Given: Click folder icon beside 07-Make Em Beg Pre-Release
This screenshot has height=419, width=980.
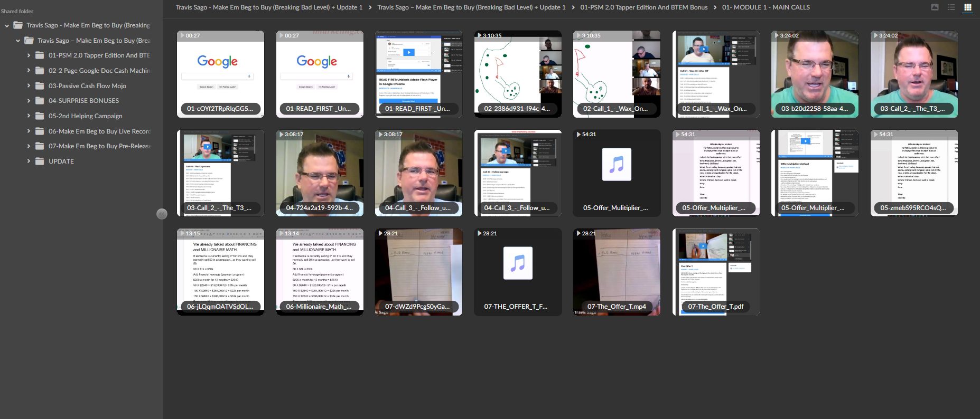Looking at the screenshot, I should point(40,146).
